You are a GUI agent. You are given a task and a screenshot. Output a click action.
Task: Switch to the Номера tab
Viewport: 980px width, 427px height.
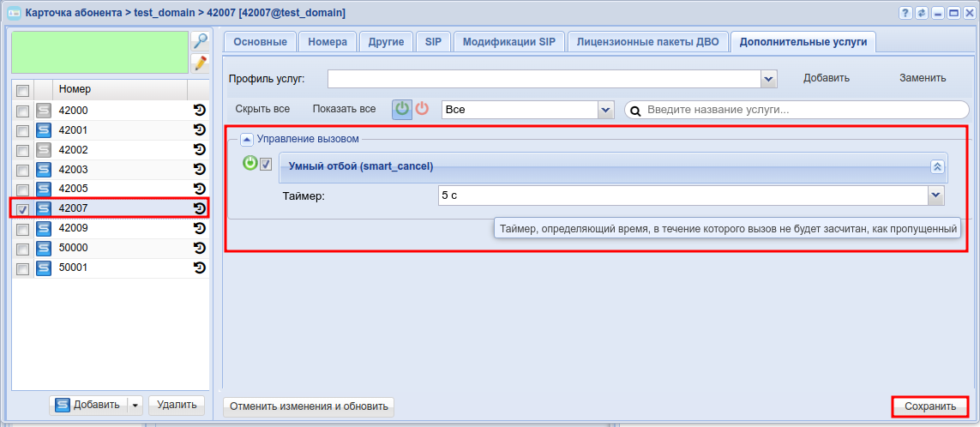(328, 42)
